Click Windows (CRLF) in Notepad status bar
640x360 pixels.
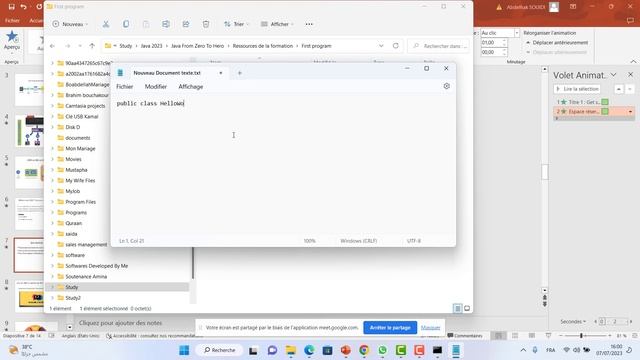click(x=358, y=241)
